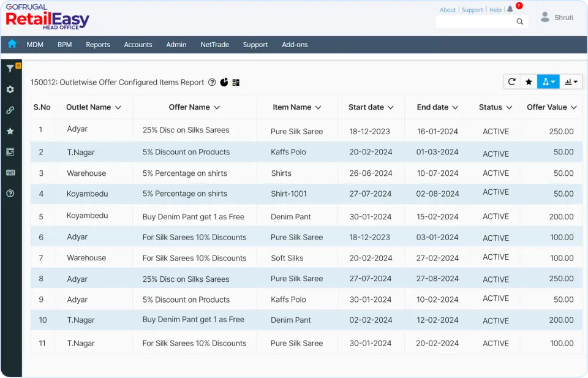Click the About link at the top

[x=448, y=9]
